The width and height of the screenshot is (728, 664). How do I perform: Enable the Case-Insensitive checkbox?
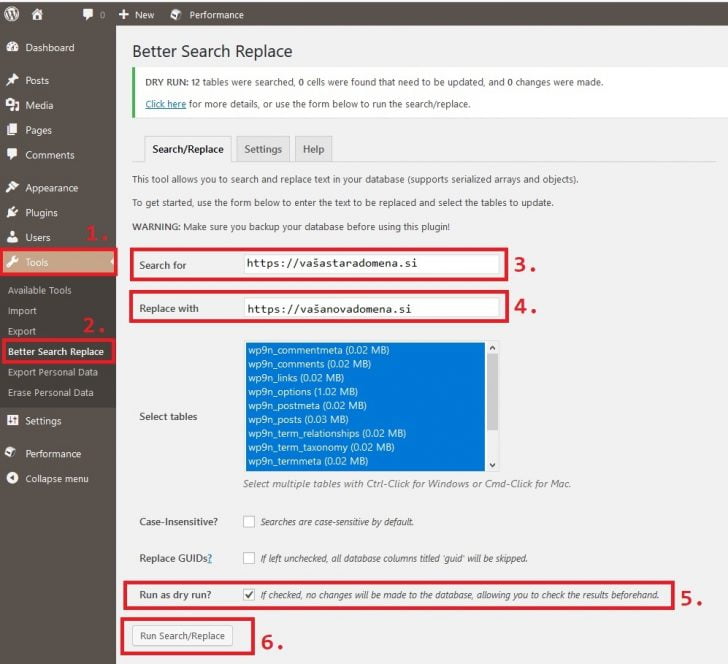[249, 521]
